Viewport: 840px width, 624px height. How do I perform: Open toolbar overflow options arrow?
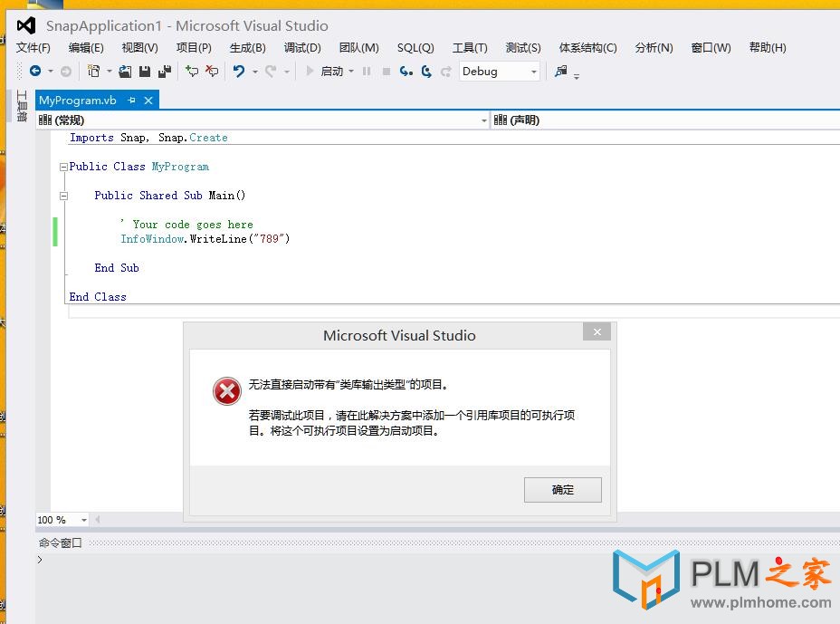click(x=577, y=77)
